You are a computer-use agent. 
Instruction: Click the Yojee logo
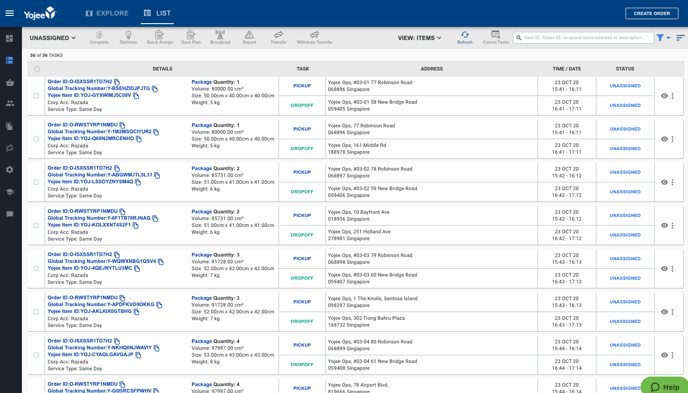click(40, 13)
